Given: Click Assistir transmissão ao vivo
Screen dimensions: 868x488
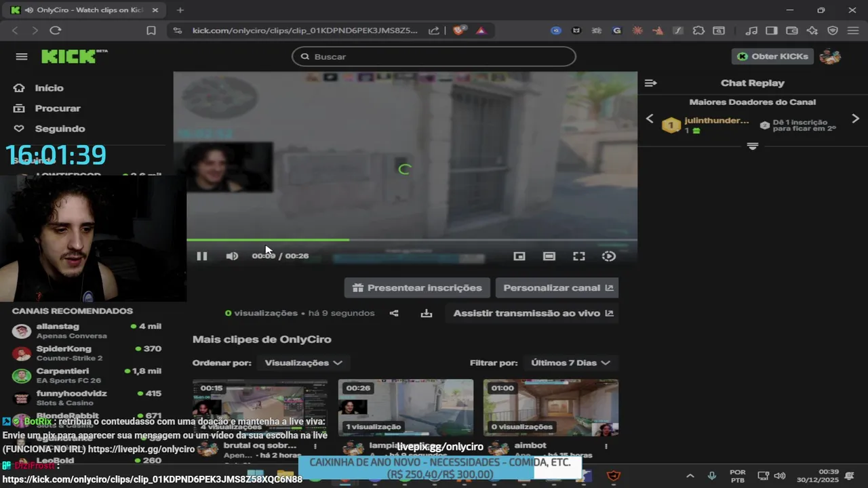Looking at the screenshot, I should point(532,313).
